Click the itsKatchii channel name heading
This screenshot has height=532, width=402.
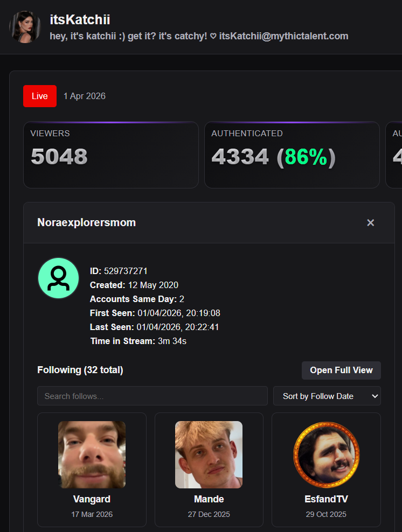pos(80,20)
